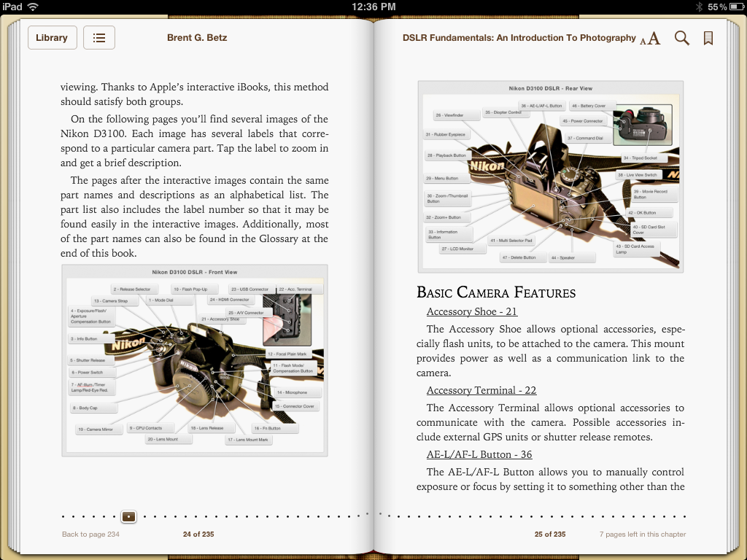The image size is (747, 560).
Task: Tap the 43 - SD Card Access Lamp label
Action: point(636,249)
